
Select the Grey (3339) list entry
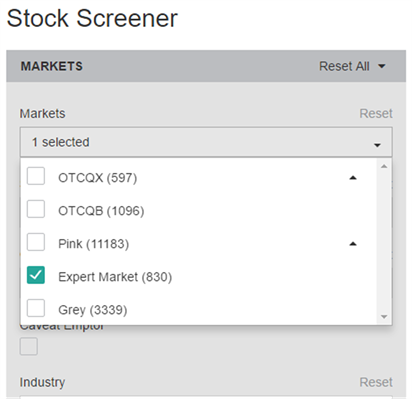coord(198,309)
